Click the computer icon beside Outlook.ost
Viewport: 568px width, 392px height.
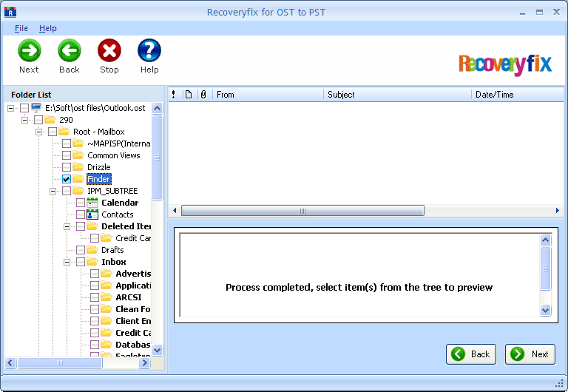(36, 107)
